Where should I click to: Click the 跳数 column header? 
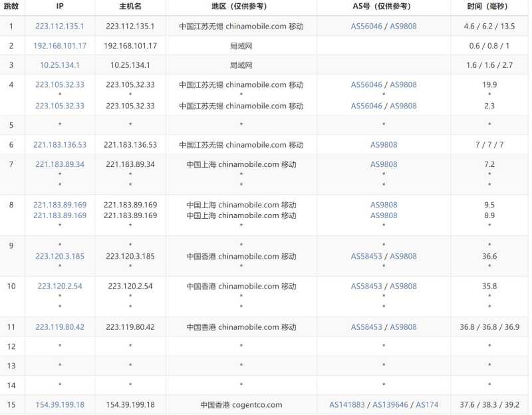click(x=11, y=7)
